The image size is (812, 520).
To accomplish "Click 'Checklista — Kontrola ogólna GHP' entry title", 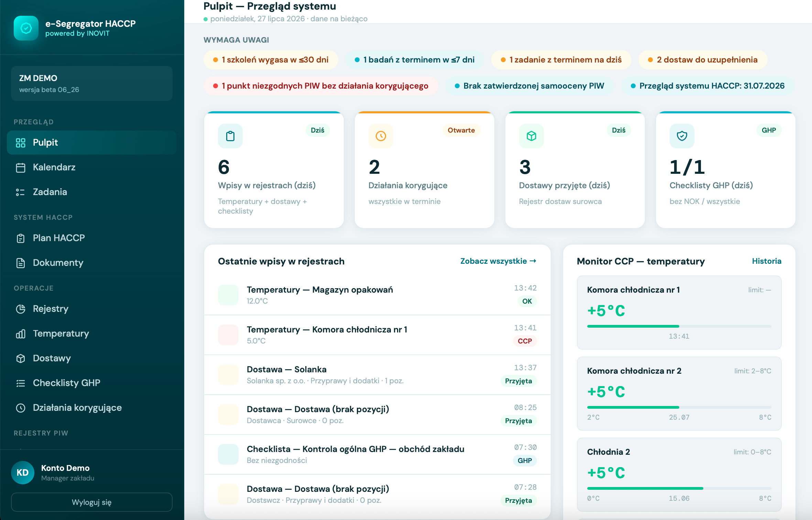I will [355, 449].
